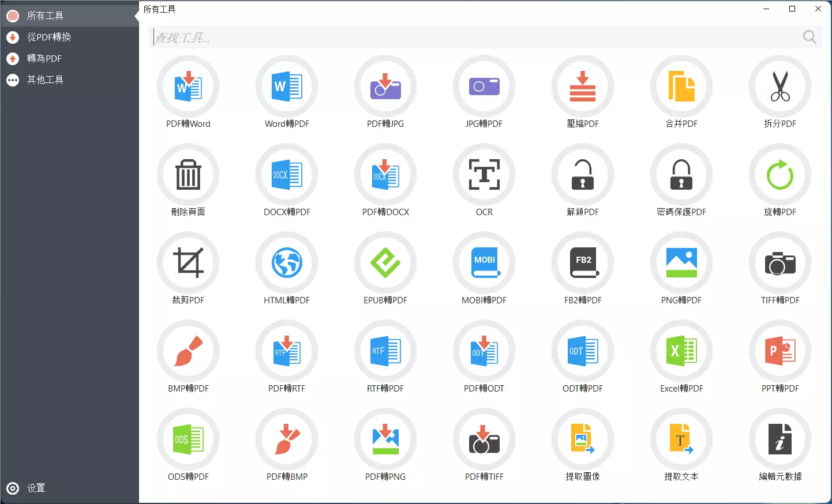Launch the PDF轉RTF tool
832x504 pixels.
287,351
